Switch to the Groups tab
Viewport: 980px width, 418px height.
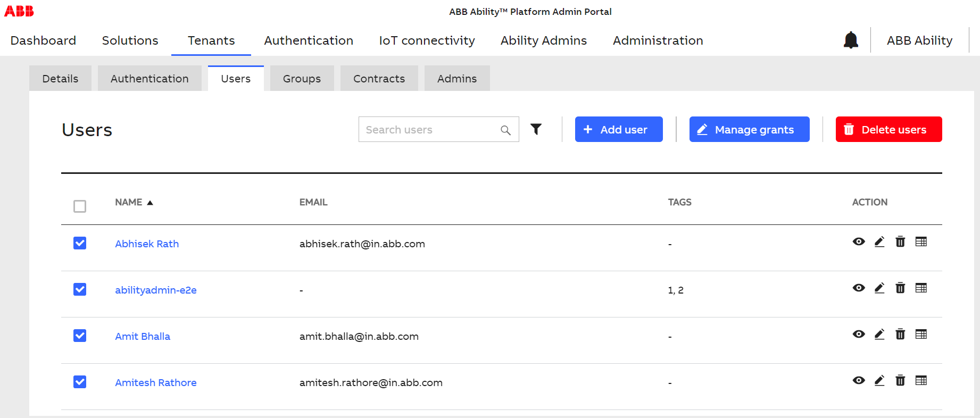302,78
